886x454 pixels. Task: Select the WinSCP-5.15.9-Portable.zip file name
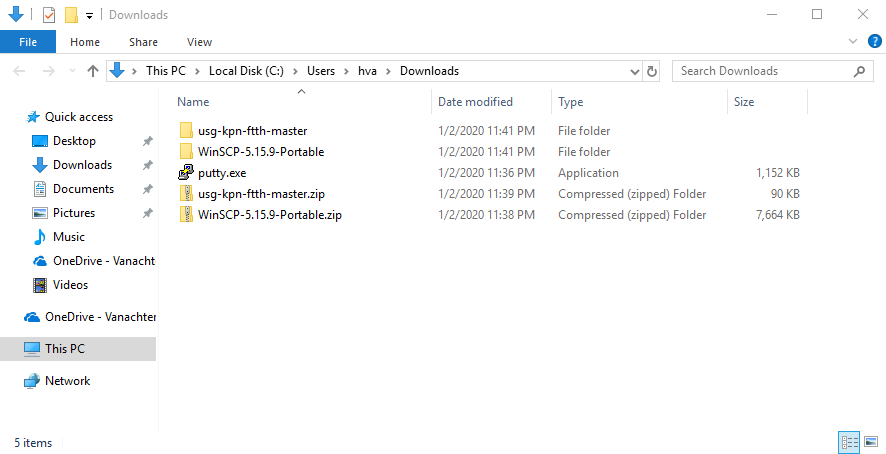click(270, 215)
